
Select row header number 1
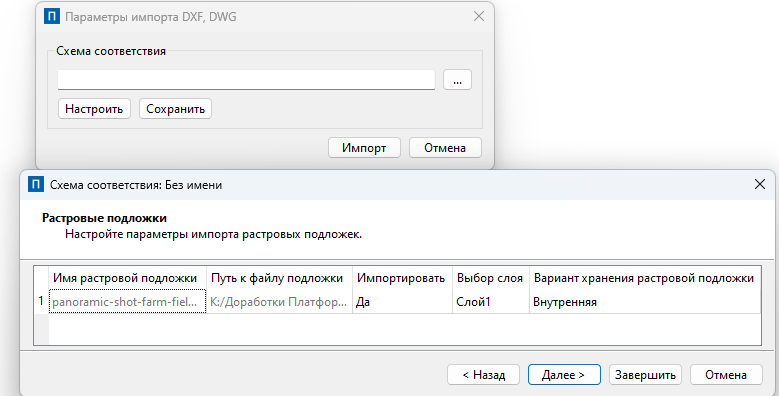click(41, 302)
